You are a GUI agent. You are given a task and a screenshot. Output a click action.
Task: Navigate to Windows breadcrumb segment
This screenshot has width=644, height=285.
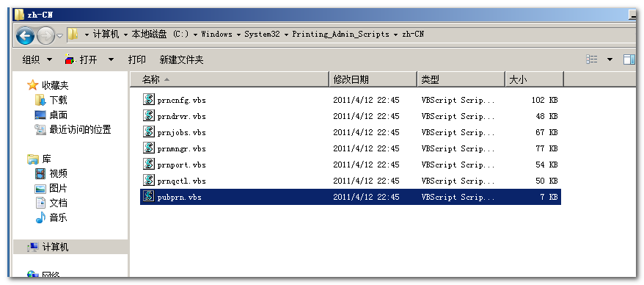click(x=216, y=34)
